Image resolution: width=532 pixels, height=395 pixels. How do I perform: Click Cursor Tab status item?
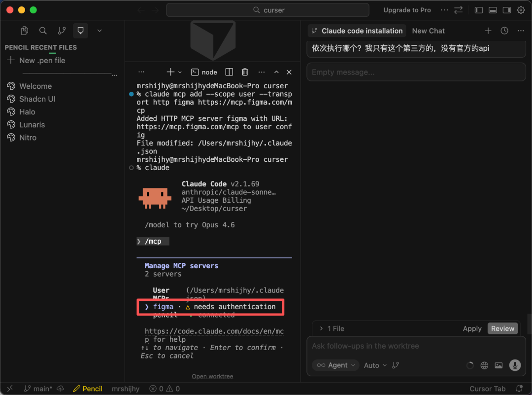click(x=487, y=388)
